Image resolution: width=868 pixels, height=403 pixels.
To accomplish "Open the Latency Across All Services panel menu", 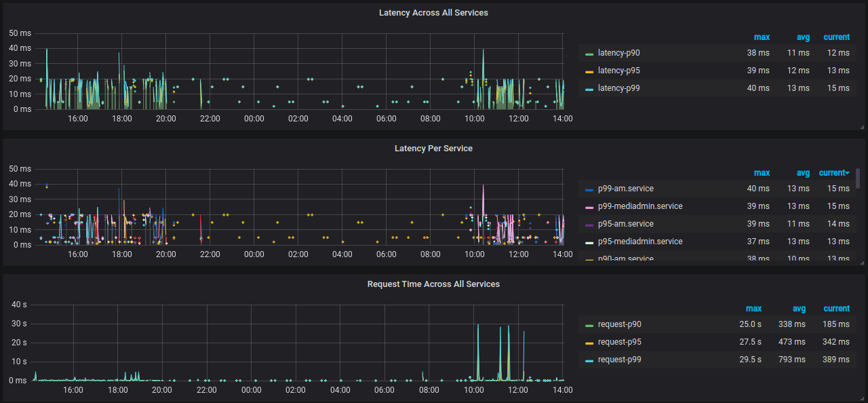I will [x=433, y=13].
